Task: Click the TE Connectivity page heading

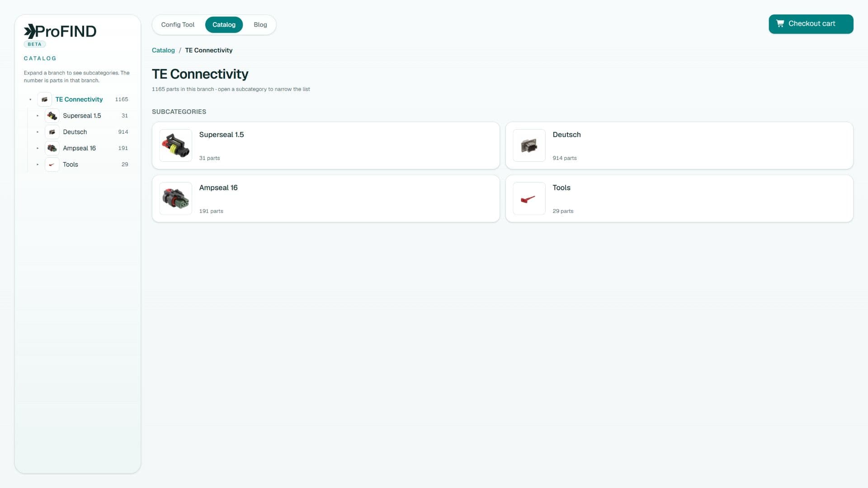Action: coord(200,74)
